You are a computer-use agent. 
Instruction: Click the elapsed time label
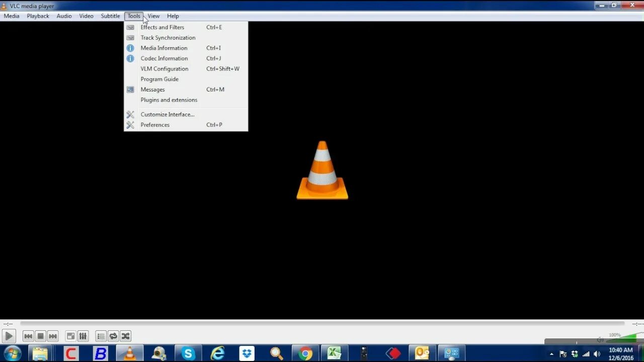tap(8, 324)
